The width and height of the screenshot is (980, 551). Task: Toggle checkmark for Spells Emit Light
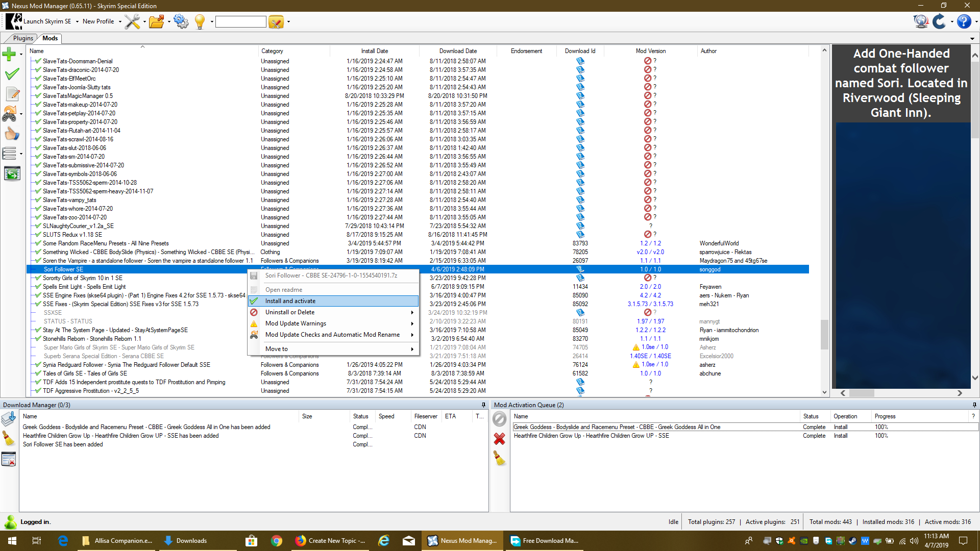click(38, 287)
